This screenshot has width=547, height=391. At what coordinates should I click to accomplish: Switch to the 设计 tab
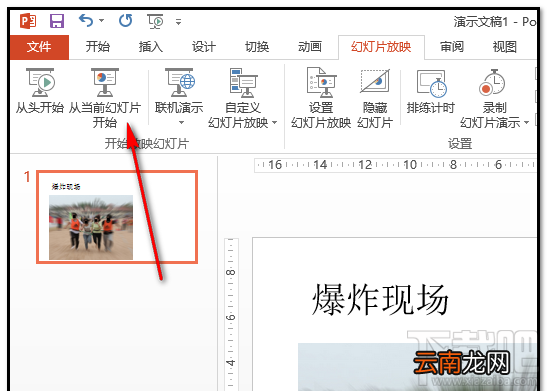point(204,47)
